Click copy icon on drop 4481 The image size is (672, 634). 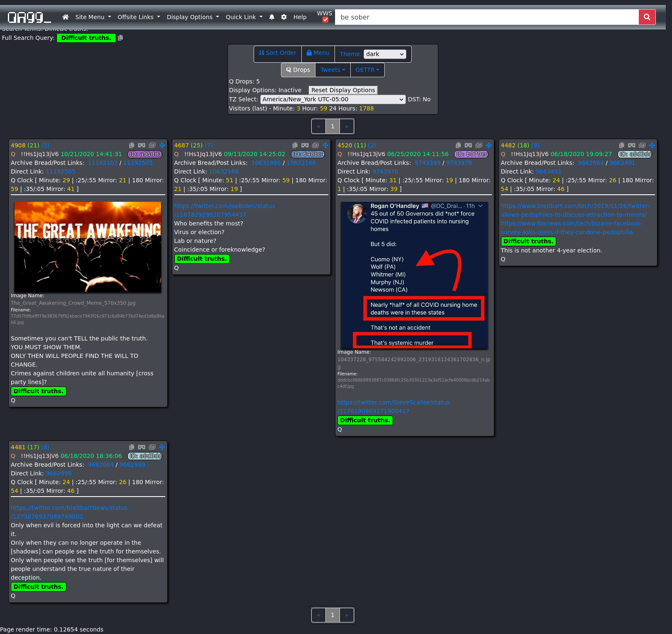(132, 447)
